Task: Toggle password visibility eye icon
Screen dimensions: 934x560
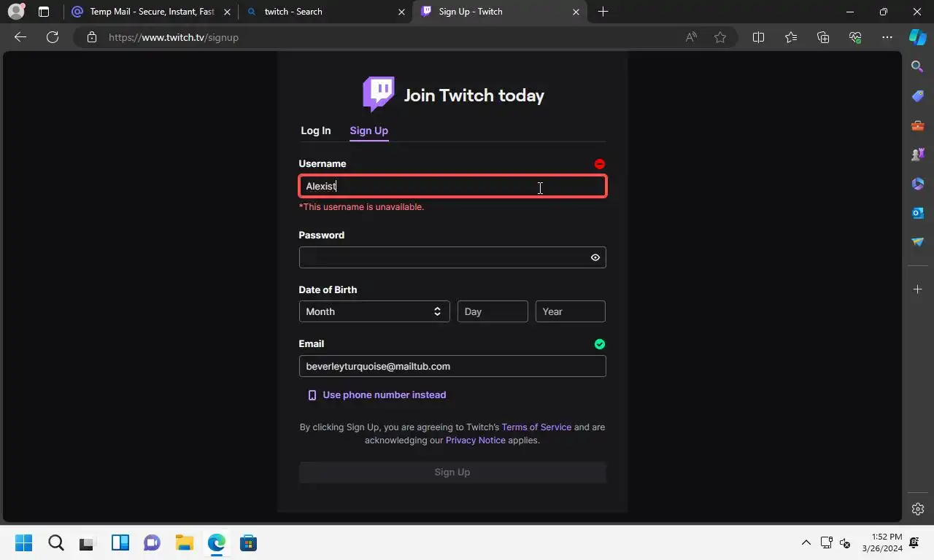Action: [595, 257]
